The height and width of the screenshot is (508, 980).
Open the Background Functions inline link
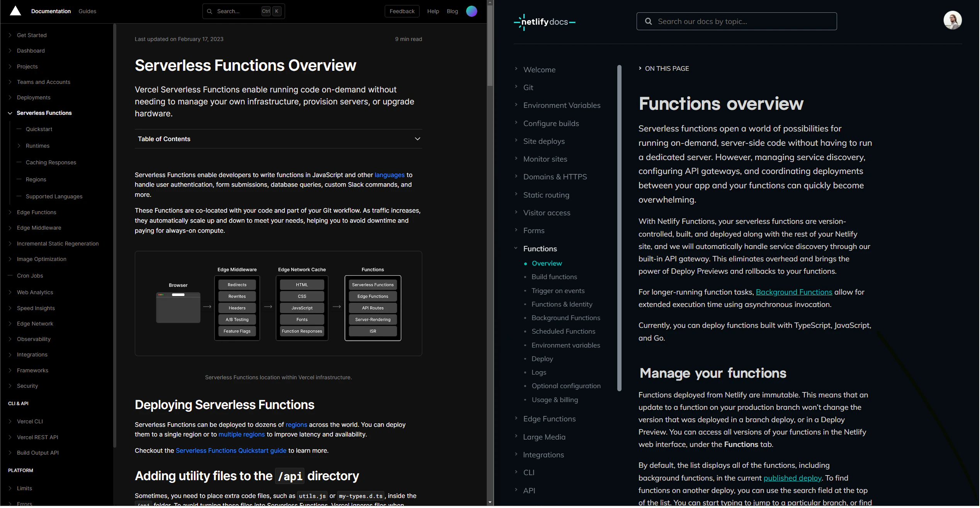tap(794, 292)
